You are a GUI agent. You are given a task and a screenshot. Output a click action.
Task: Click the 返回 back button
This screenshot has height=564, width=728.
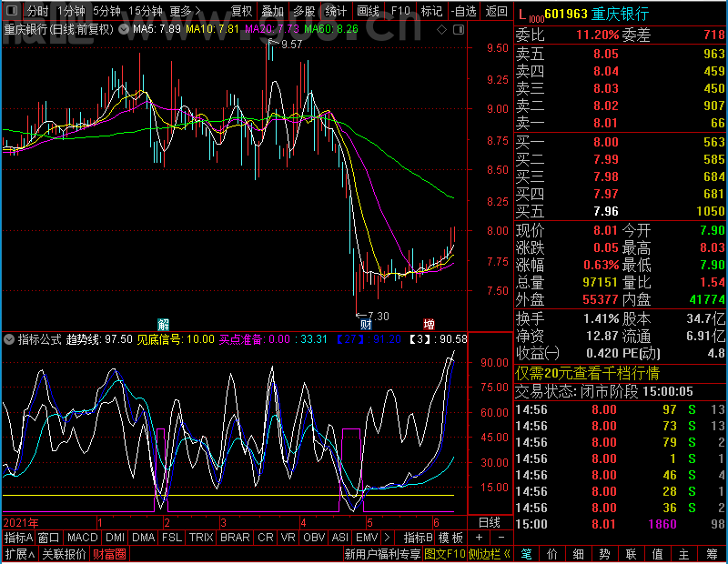496,11
